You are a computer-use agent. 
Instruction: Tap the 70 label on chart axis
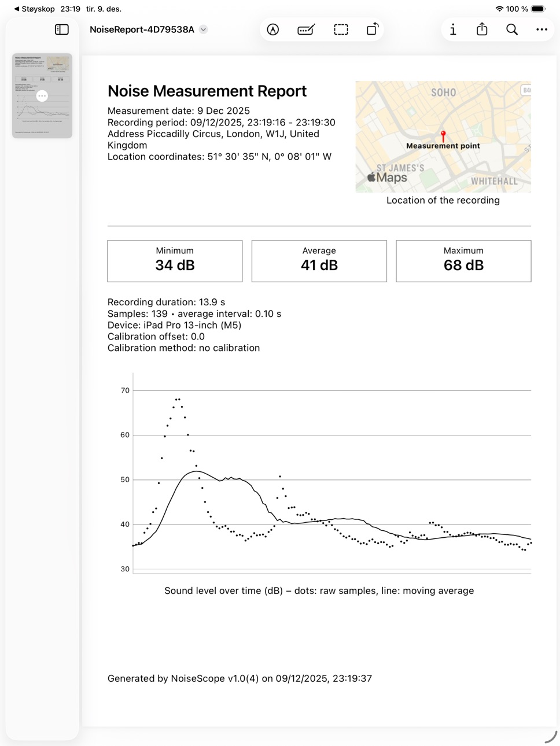125,390
